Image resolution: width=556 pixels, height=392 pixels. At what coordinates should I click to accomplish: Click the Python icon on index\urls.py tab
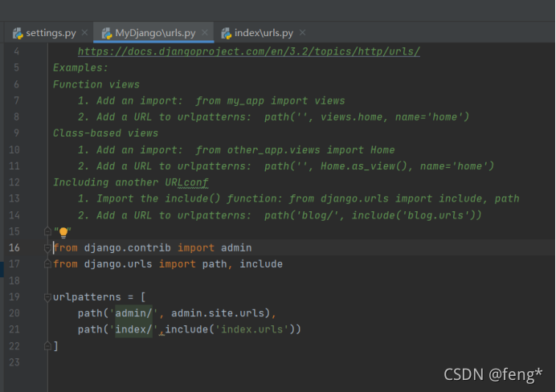click(226, 33)
